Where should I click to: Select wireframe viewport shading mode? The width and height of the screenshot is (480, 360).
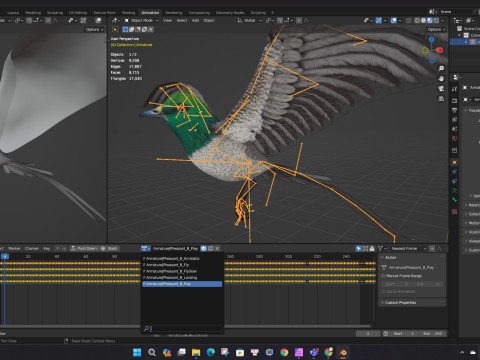coord(417,20)
